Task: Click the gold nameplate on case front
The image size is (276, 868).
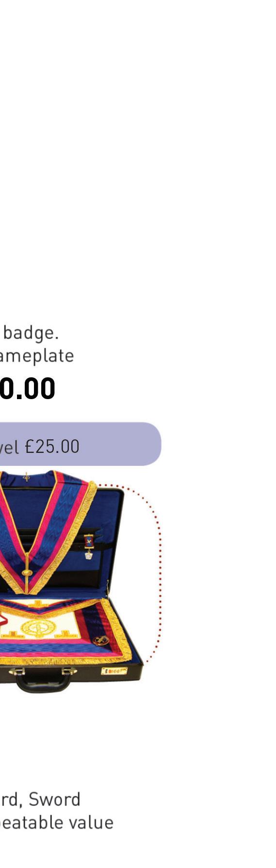Action: click(114, 671)
